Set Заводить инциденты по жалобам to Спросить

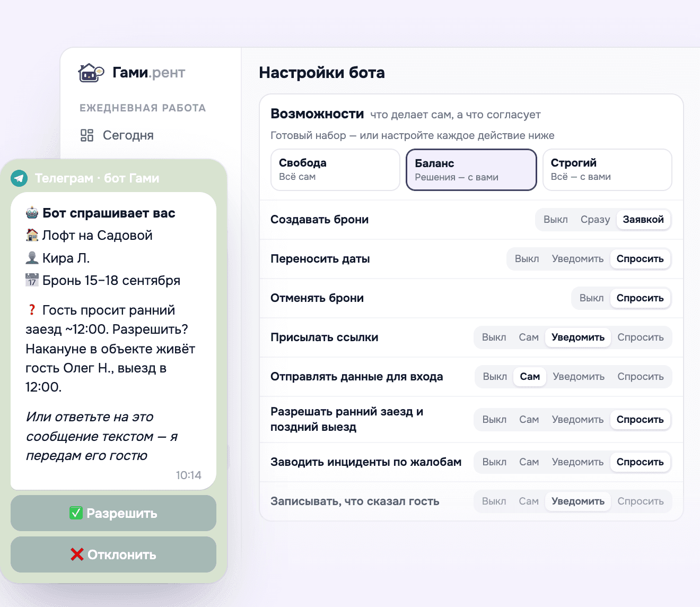pyautogui.click(x=640, y=462)
